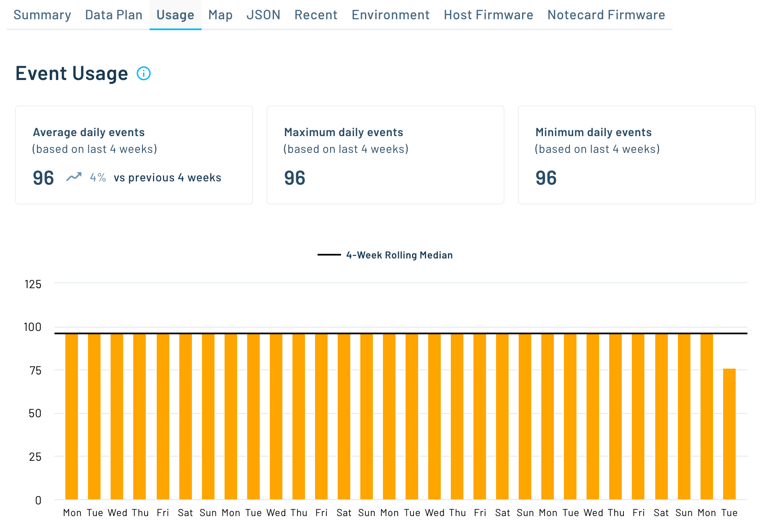Open the Map tab
The width and height of the screenshot is (760, 532).
(x=220, y=15)
